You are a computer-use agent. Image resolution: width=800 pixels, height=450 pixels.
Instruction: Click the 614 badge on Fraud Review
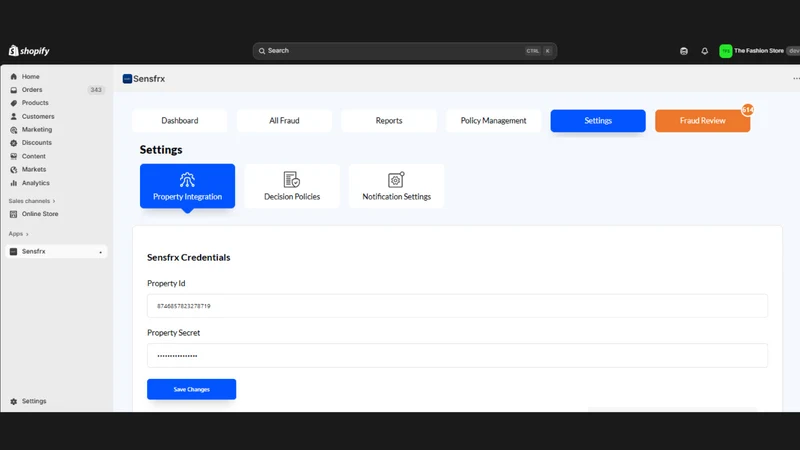(x=747, y=110)
